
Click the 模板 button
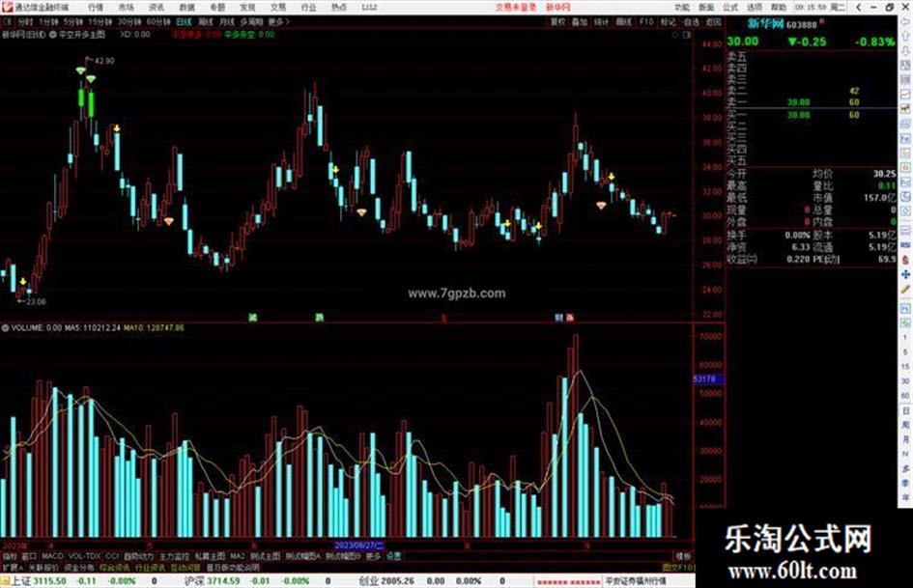tap(684, 556)
